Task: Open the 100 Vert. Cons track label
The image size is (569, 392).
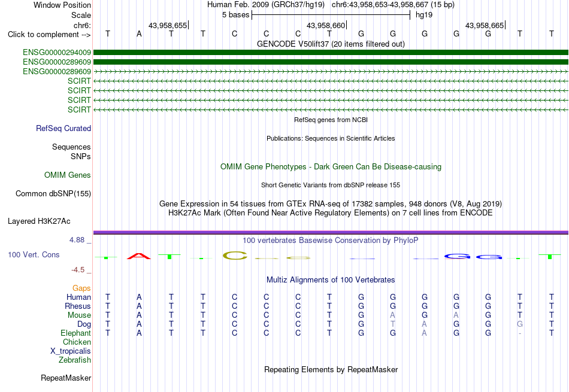Action: click(x=34, y=254)
